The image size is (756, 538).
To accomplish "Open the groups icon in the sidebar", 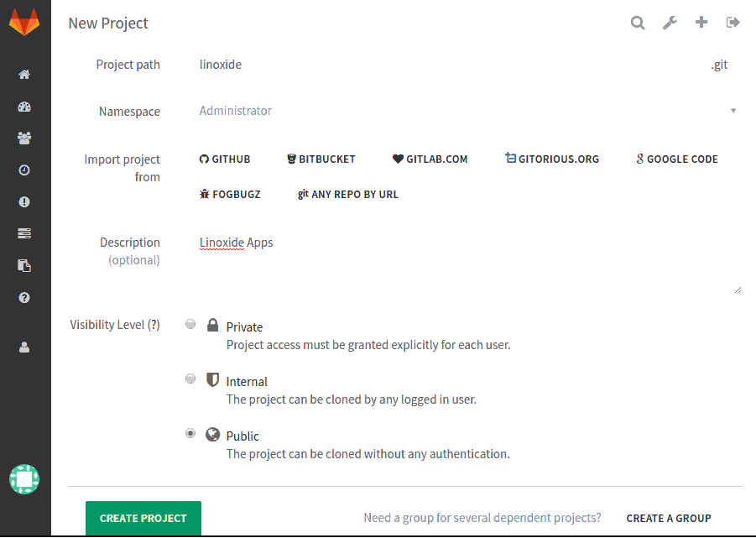I will coord(24,138).
